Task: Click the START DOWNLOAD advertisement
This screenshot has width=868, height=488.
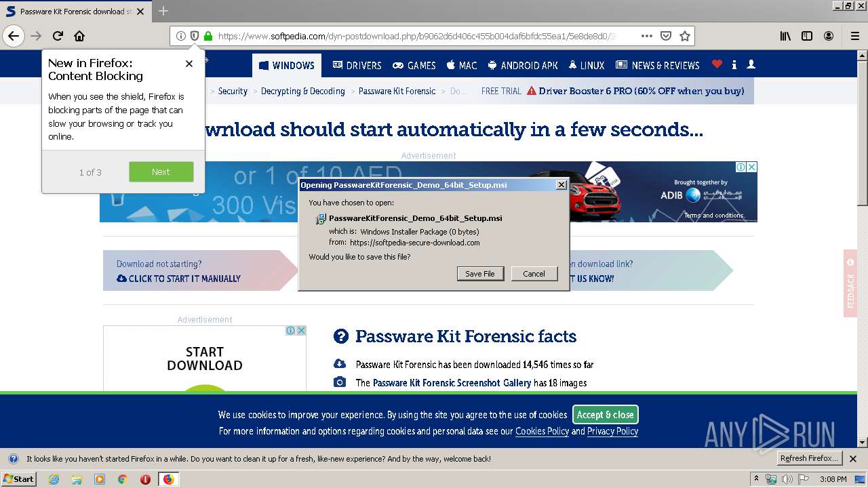Action: coord(205,359)
